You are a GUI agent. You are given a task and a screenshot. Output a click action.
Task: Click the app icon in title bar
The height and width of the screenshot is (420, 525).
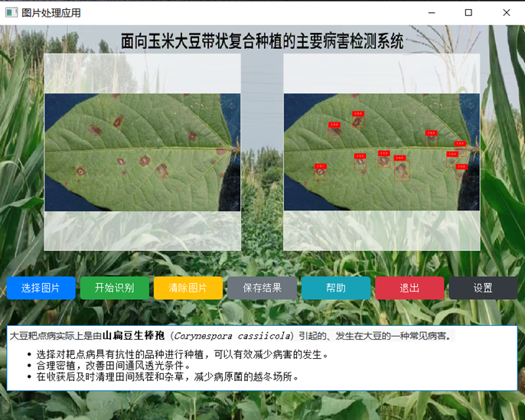tap(11, 13)
